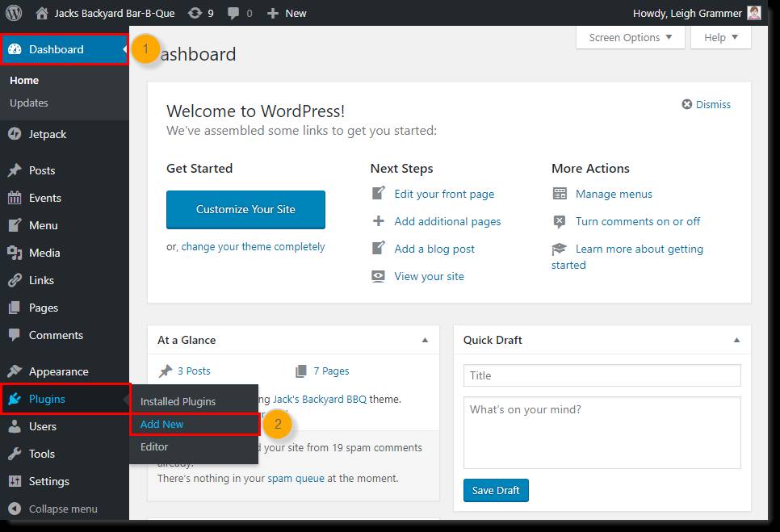This screenshot has height=532, width=780.
Task: Click the Customize Your Site button
Action: tap(245, 209)
